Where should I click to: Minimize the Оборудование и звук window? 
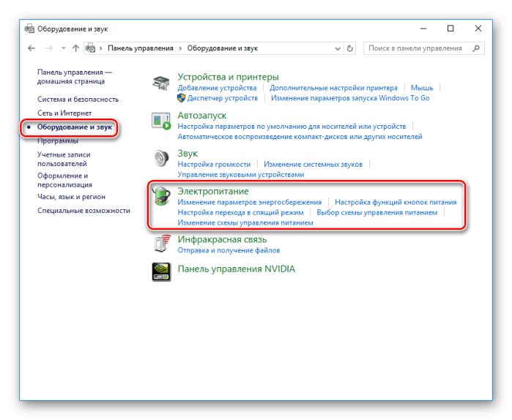coord(423,29)
